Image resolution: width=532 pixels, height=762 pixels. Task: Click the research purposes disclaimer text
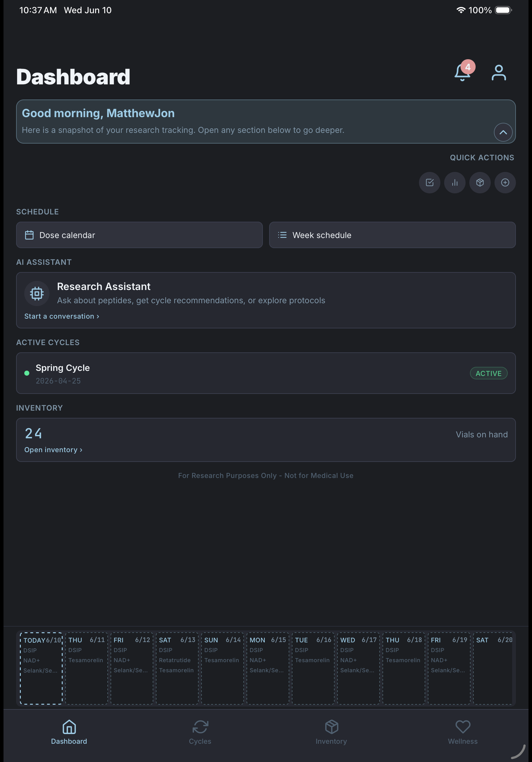[266, 475]
